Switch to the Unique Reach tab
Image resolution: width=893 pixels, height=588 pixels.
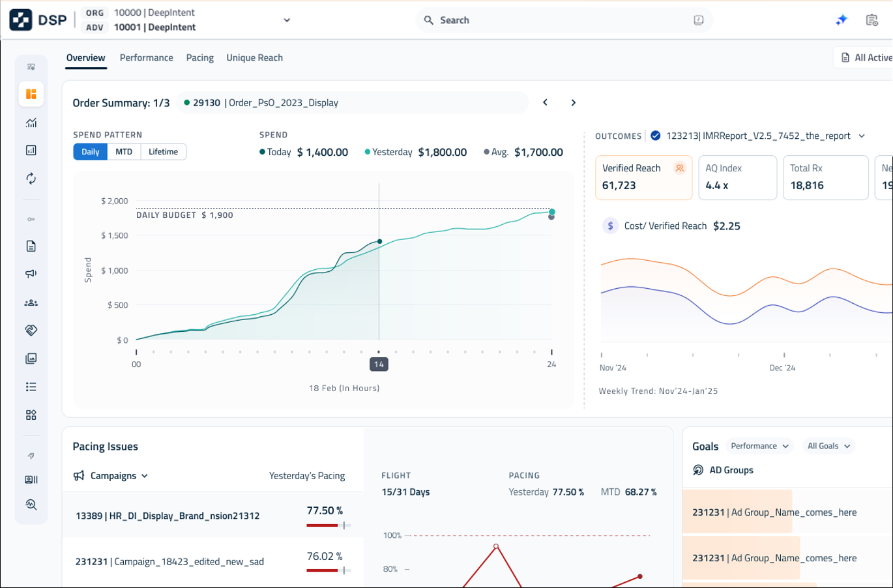pyautogui.click(x=255, y=58)
